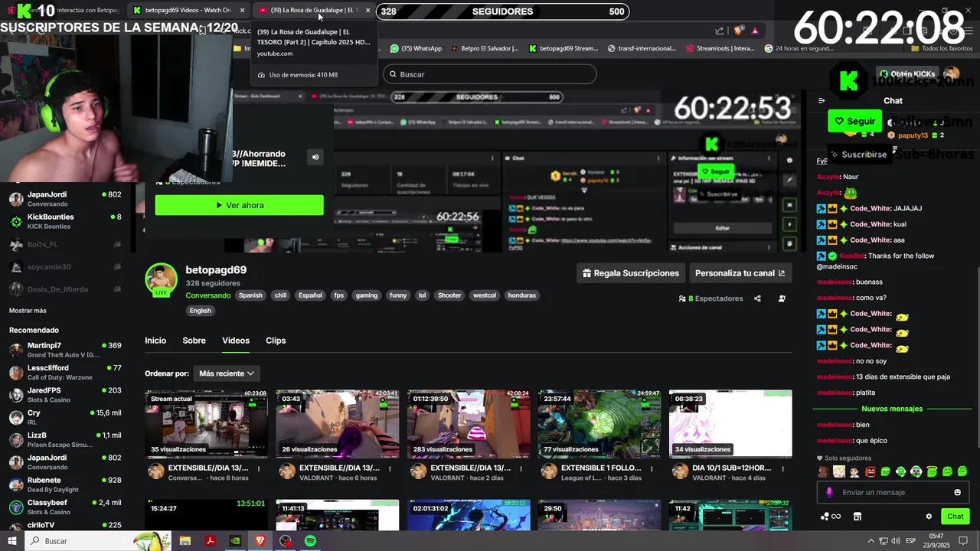
Task: Click the green Seguir button
Action: (854, 121)
